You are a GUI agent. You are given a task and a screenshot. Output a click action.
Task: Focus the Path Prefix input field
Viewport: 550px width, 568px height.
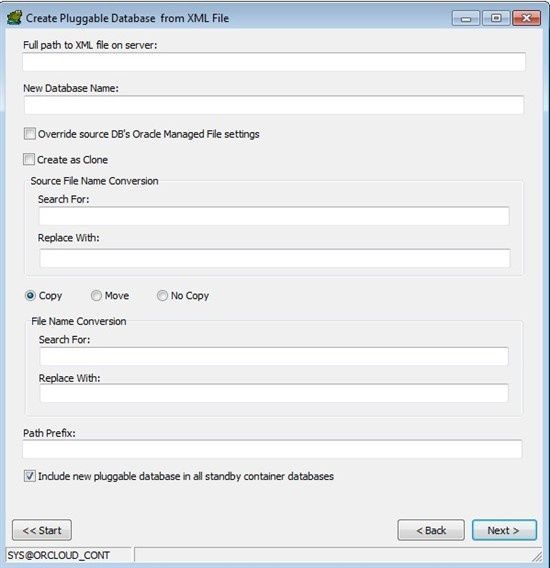(272, 449)
